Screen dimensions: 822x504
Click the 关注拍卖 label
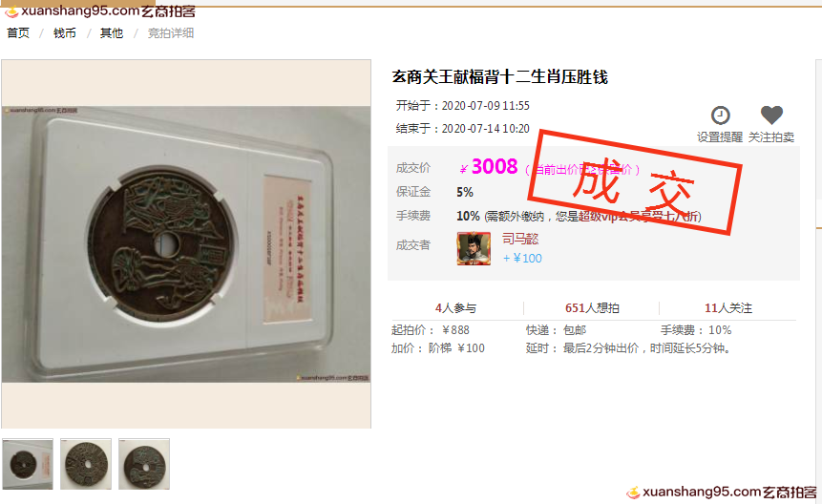coord(771,137)
